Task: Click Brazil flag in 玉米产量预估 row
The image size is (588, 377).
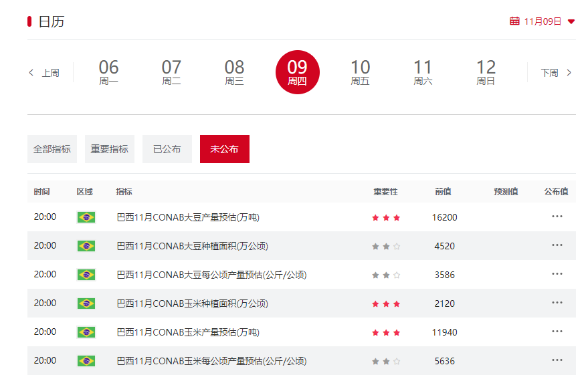Action: pyautogui.click(x=86, y=332)
